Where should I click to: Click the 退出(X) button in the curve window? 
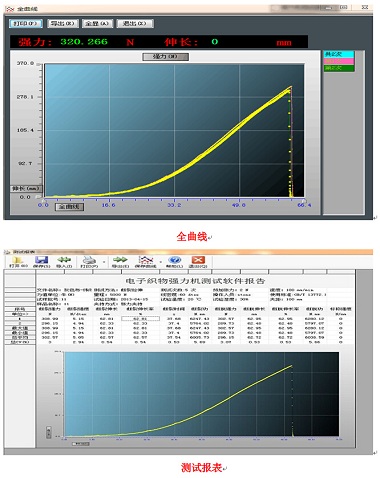(135, 24)
